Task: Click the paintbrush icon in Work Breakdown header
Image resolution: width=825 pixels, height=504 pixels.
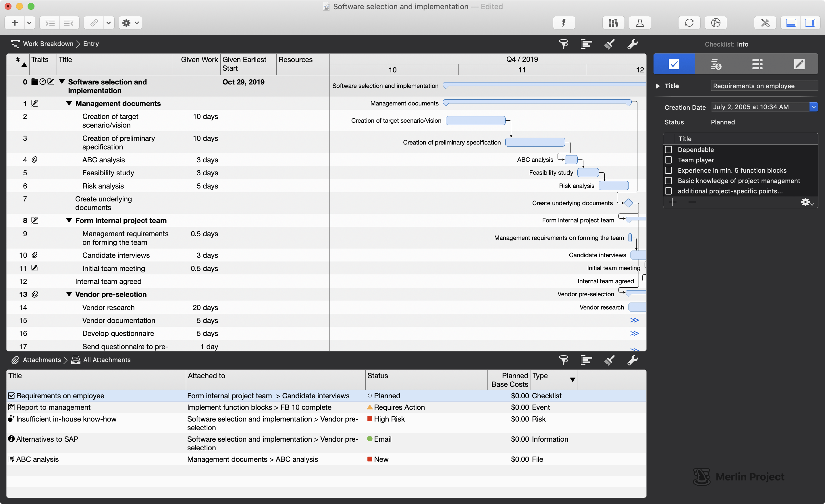Action: coord(609,44)
